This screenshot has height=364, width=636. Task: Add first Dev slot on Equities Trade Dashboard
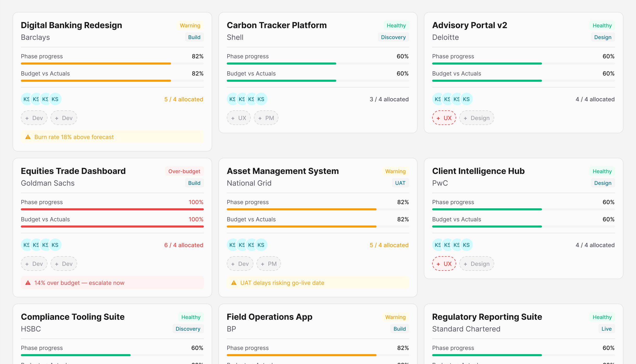point(34,264)
